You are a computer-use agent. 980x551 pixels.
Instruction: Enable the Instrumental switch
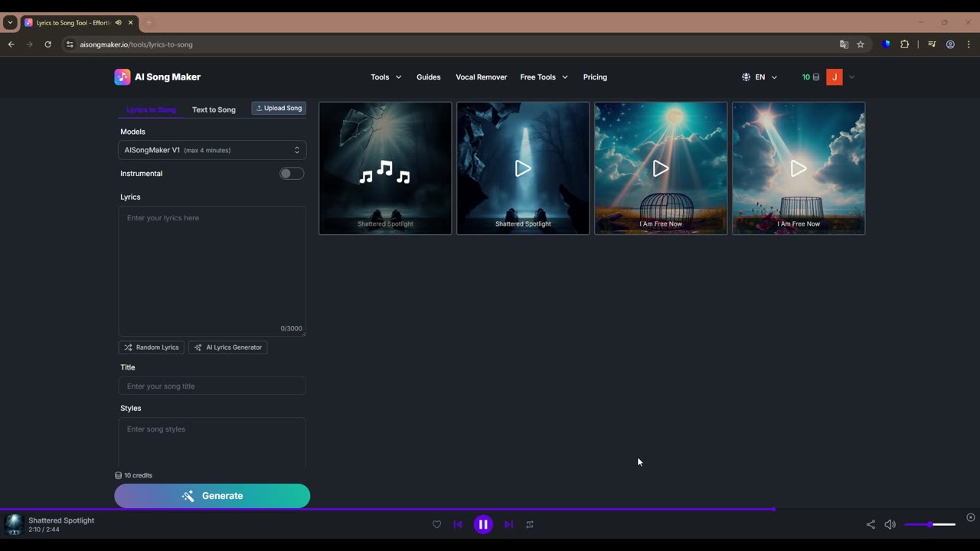[292, 174]
